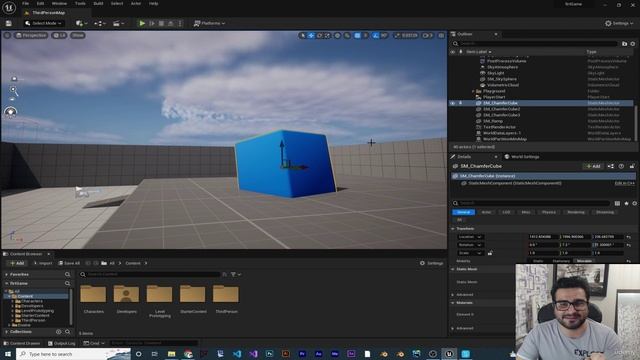Click the Perspective viewport button
The height and width of the screenshot is (360, 640).
31,36
